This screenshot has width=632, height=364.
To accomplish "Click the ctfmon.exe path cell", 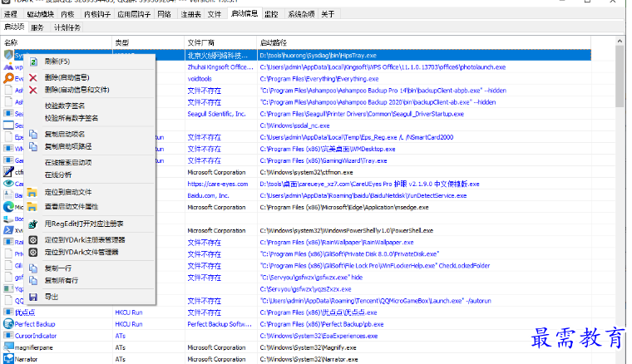I will [x=306, y=172].
